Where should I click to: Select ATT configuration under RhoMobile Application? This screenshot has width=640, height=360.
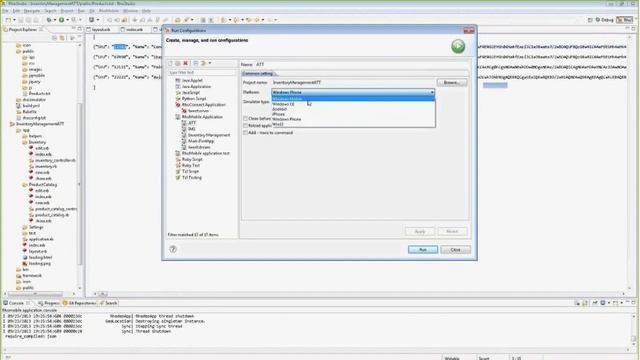[192, 123]
